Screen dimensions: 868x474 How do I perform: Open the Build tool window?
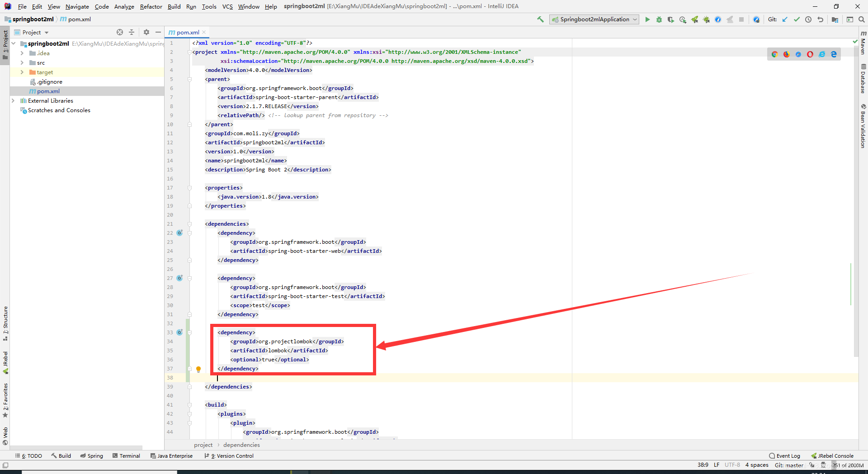(61, 456)
